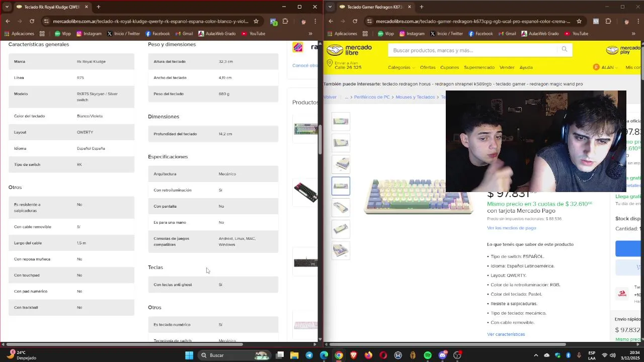Open the weather widget showing 24°C Despejado

point(21,355)
